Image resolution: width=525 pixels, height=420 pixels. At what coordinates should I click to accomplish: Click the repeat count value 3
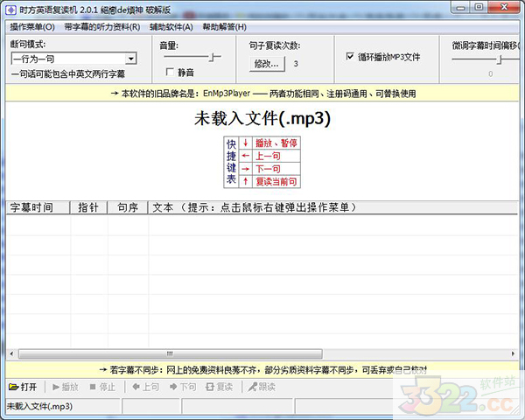click(296, 64)
